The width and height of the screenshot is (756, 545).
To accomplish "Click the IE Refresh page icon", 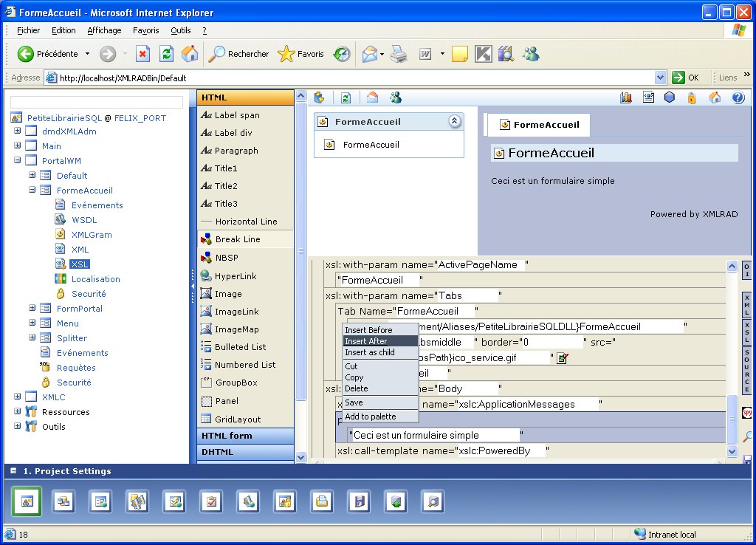I will 167,54.
